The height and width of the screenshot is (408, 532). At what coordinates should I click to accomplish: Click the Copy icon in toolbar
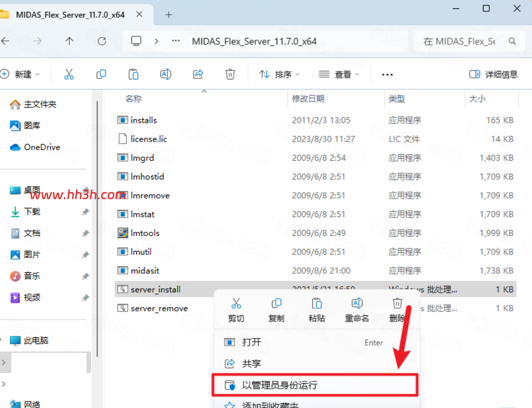101,74
